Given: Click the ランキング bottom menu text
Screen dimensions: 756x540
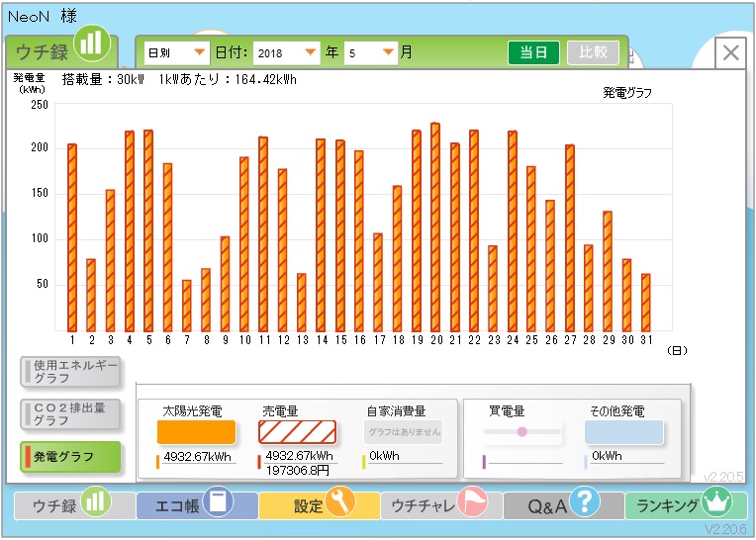Looking at the screenshot, I should point(667,505).
